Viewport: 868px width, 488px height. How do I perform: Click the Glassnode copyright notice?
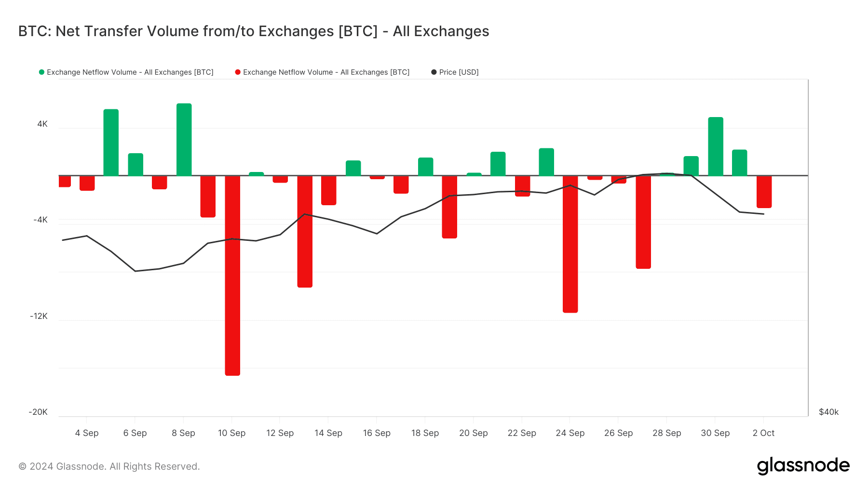pos(109,466)
